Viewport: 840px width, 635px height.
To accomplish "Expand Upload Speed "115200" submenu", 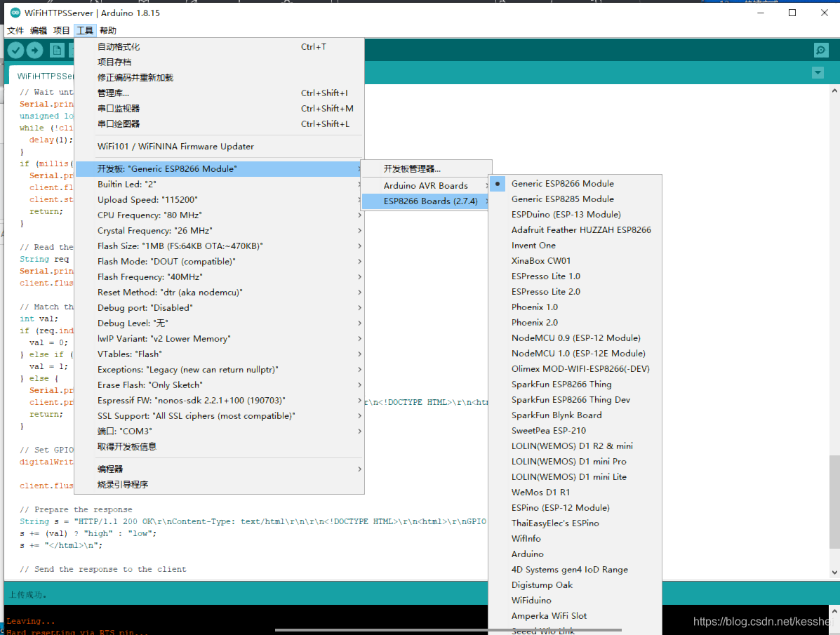I will tap(220, 200).
